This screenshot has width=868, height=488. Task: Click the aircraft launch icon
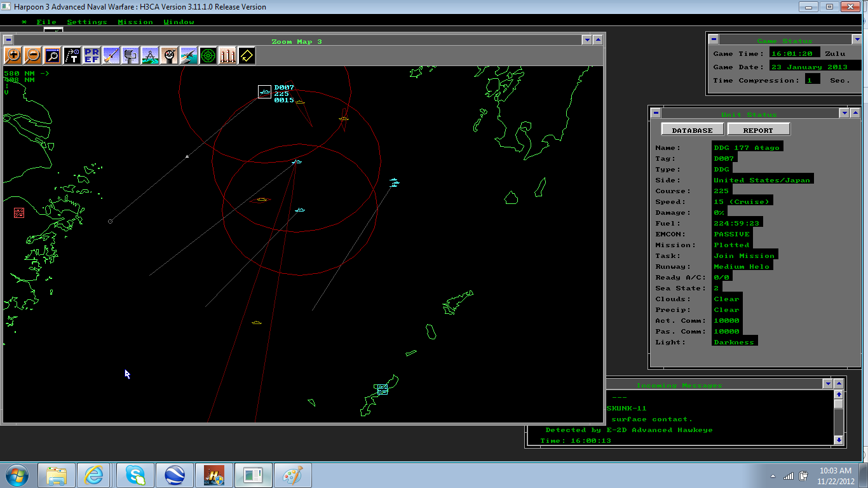click(189, 56)
